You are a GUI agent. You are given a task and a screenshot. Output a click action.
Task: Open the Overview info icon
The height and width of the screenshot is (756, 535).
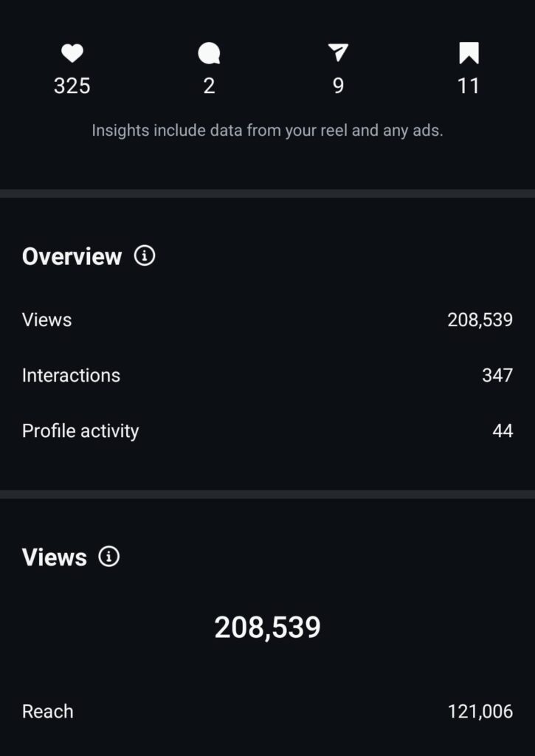click(145, 256)
